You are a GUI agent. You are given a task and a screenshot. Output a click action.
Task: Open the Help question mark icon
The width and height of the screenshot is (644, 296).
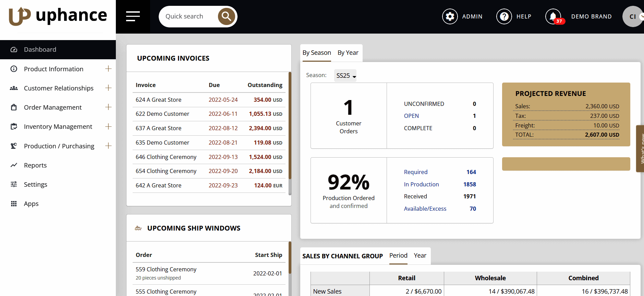[504, 16]
